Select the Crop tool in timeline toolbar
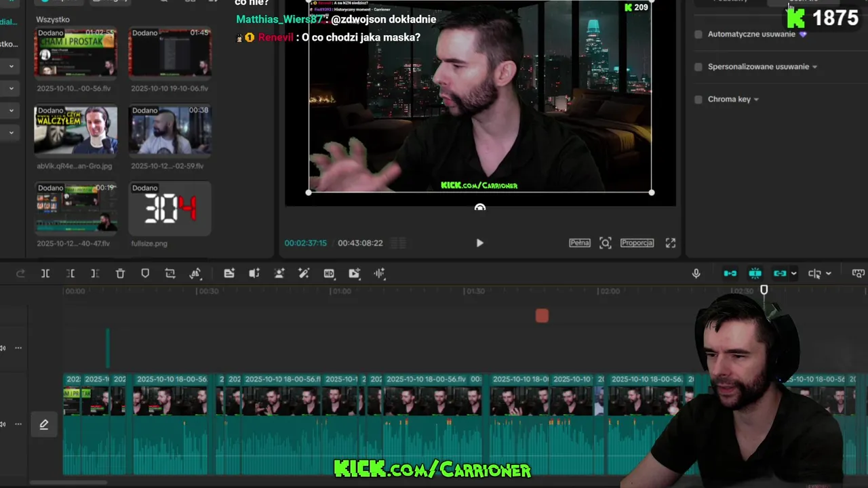868x488 pixels. pyautogui.click(x=170, y=273)
